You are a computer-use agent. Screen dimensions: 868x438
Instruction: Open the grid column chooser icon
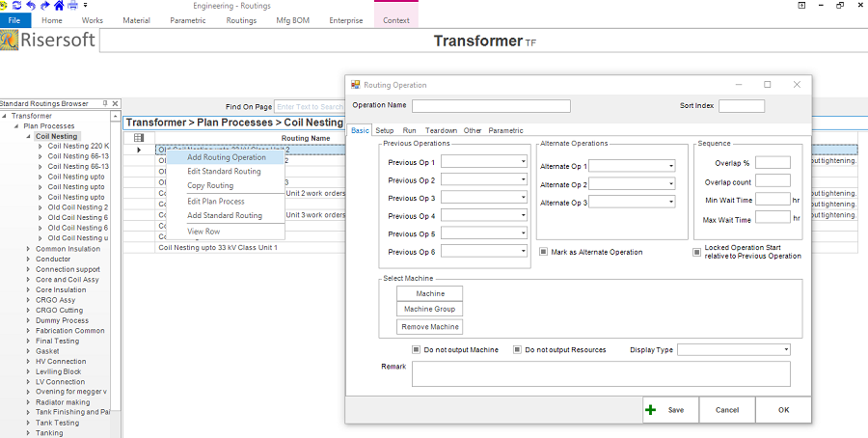tap(139, 138)
